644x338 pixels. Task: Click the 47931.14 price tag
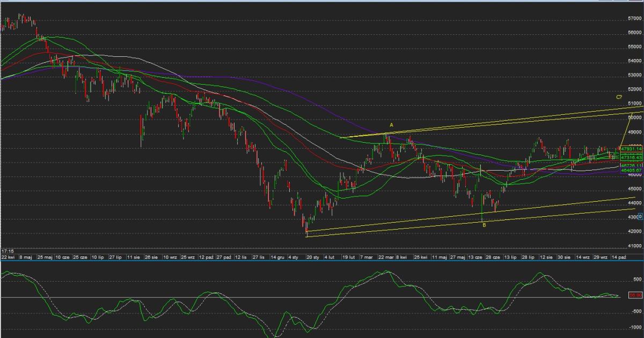click(631, 149)
